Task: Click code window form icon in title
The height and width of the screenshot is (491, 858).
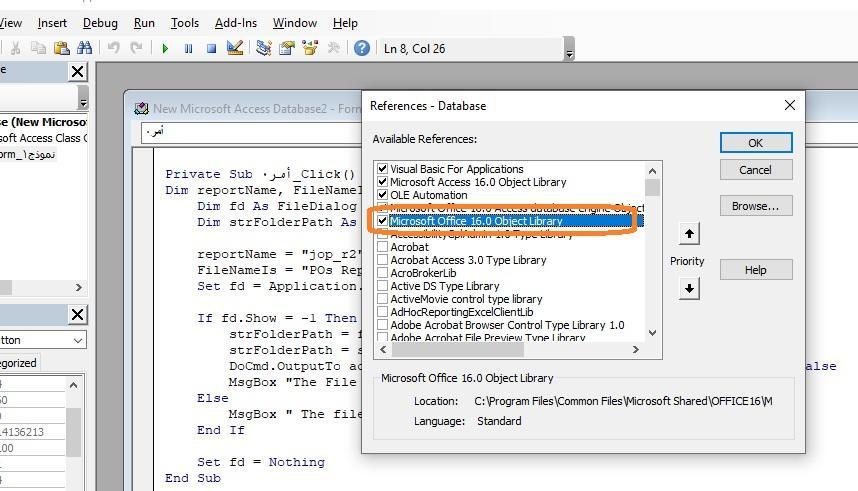Action: (x=141, y=108)
